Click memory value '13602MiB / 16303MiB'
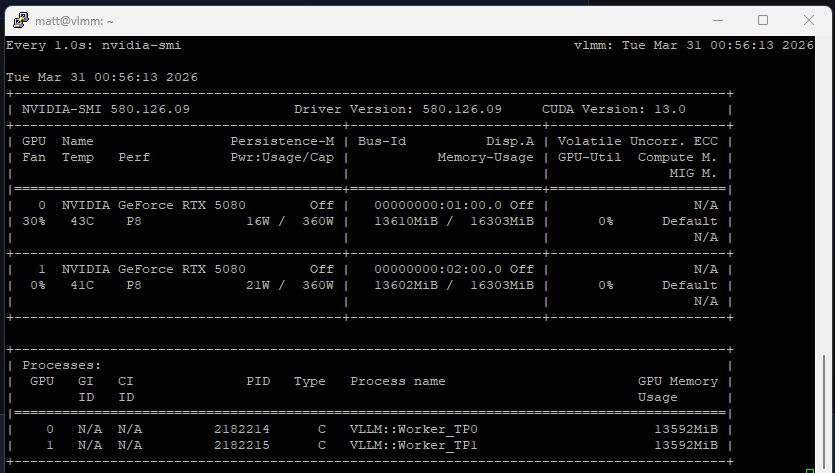 pyautogui.click(x=454, y=285)
